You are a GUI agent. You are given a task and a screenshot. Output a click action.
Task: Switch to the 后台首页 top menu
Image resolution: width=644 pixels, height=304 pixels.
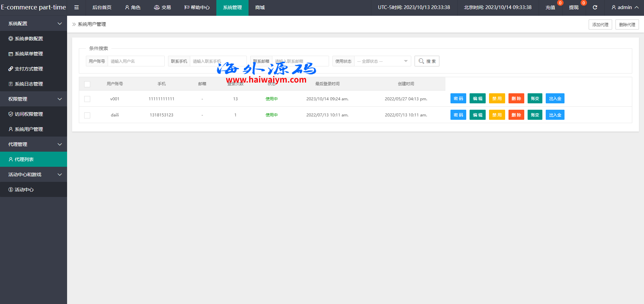102,7
